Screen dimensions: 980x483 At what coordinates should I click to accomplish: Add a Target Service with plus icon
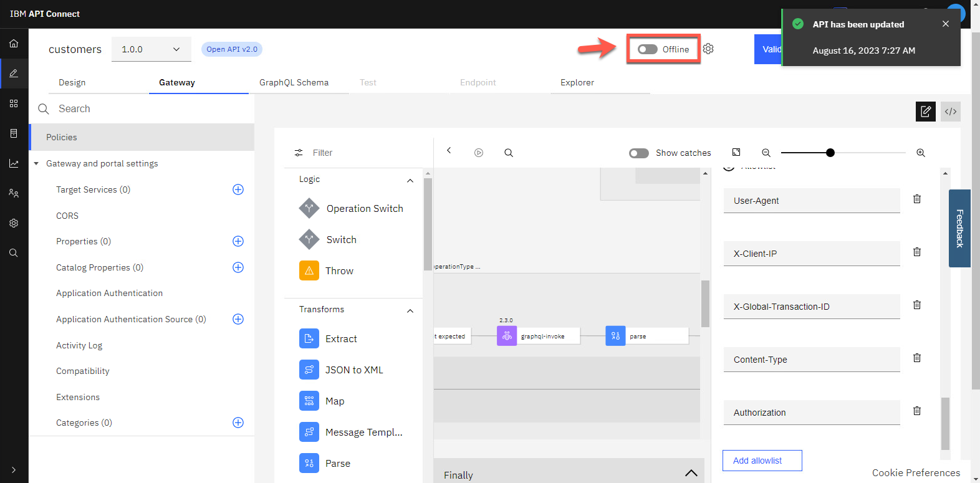238,189
